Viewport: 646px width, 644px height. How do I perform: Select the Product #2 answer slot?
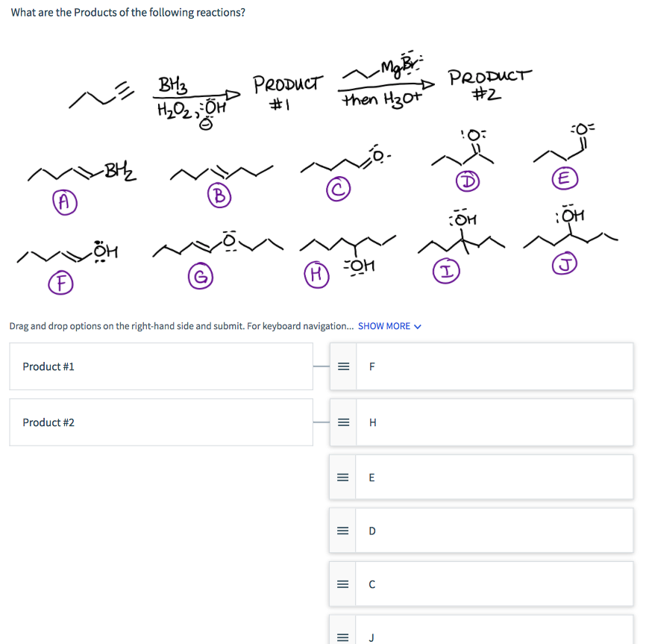coord(160,422)
